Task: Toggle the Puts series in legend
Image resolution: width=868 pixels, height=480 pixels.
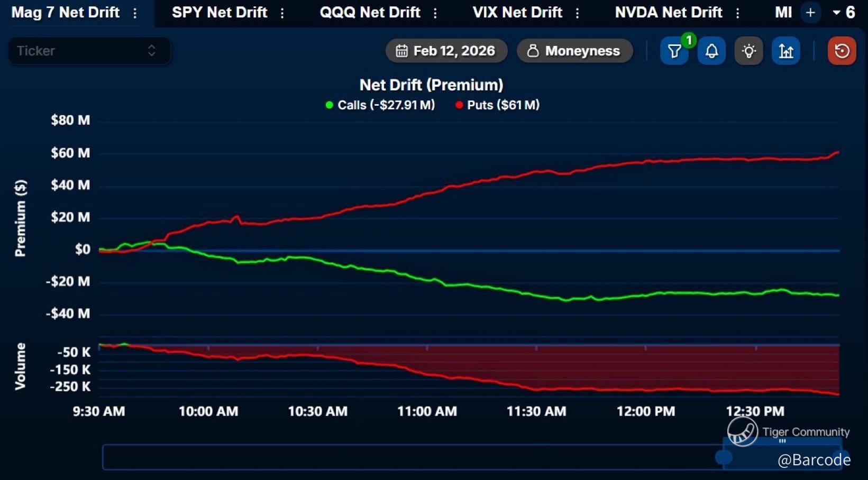Action: pos(498,105)
